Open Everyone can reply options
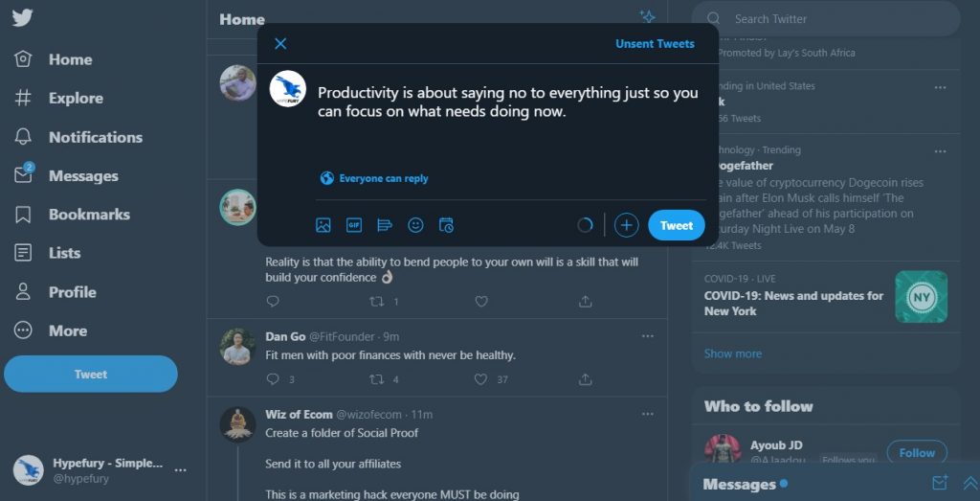 tap(374, 178)
